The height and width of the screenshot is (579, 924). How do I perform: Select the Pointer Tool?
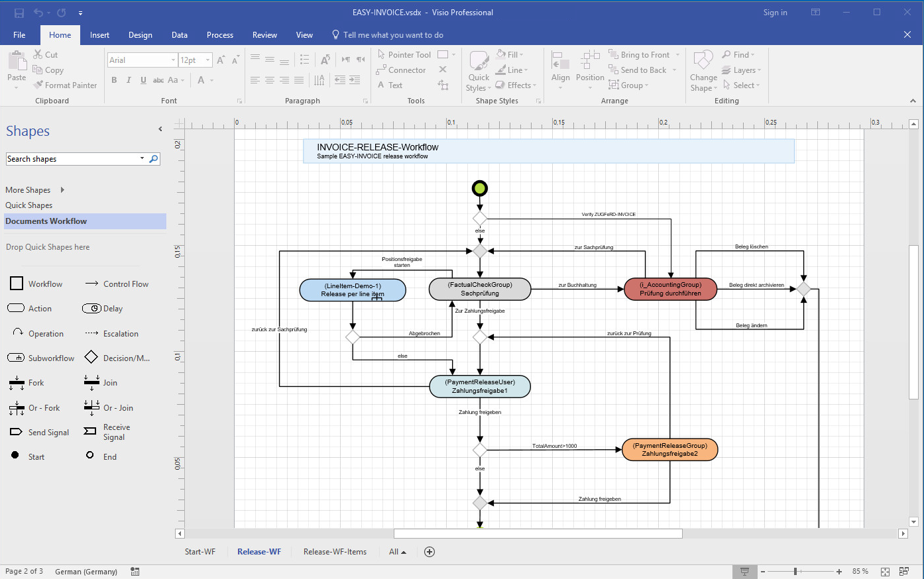[404, 55]
